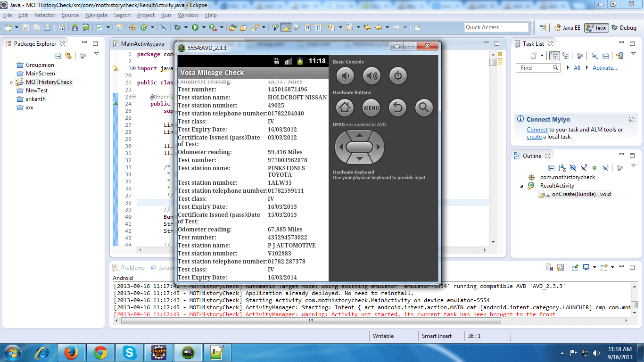This screenshot has height=362, width=644.
Task: Switch to the Java EE perspective
Action: tap(567, 28)
